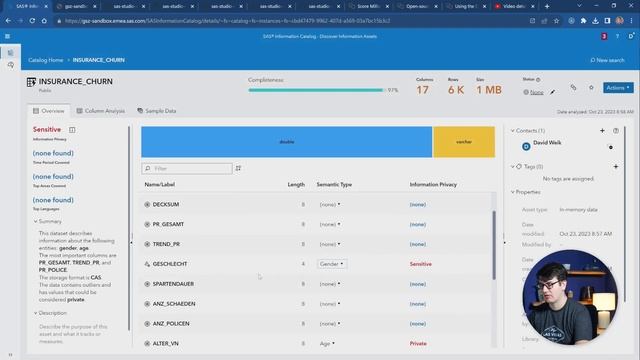This screenshot has height=360, width=640.
Task: Add a contact with the plus icon
Action: click(602, 131)
